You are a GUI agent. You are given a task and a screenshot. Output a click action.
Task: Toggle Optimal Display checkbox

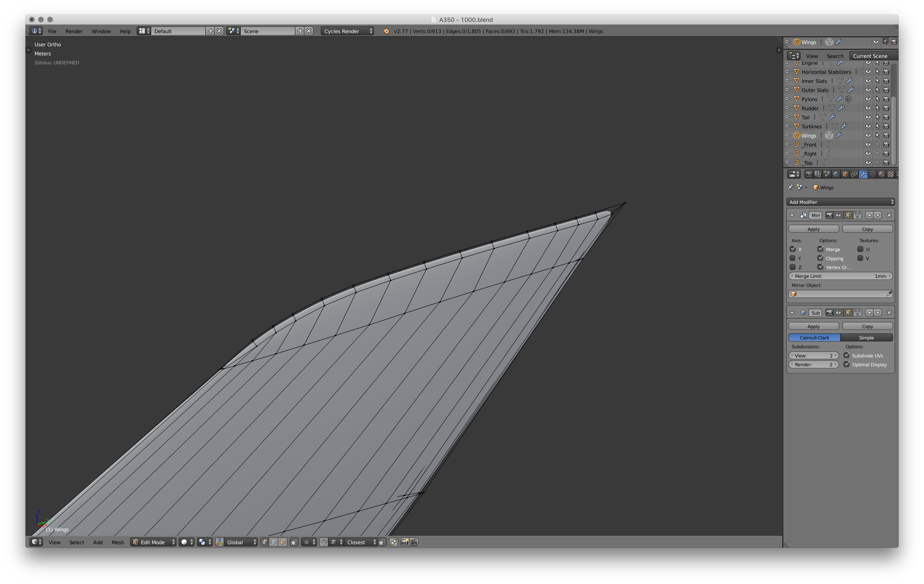pos(846,364)
